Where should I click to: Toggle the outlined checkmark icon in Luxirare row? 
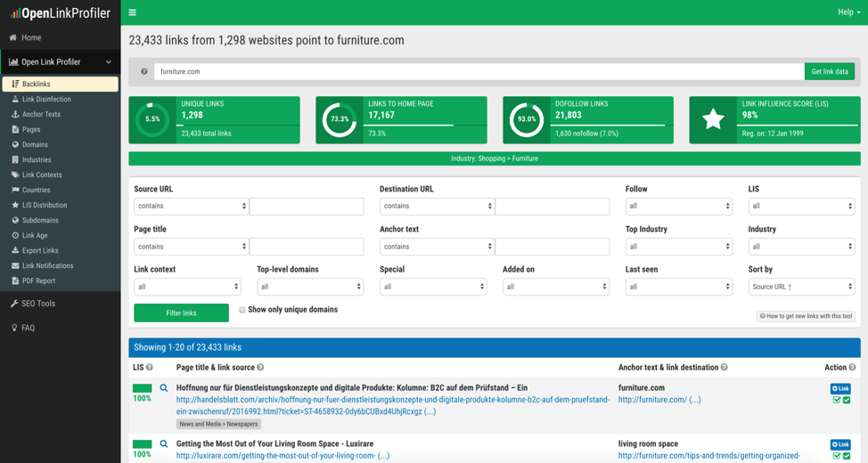(x=837, y=456)
